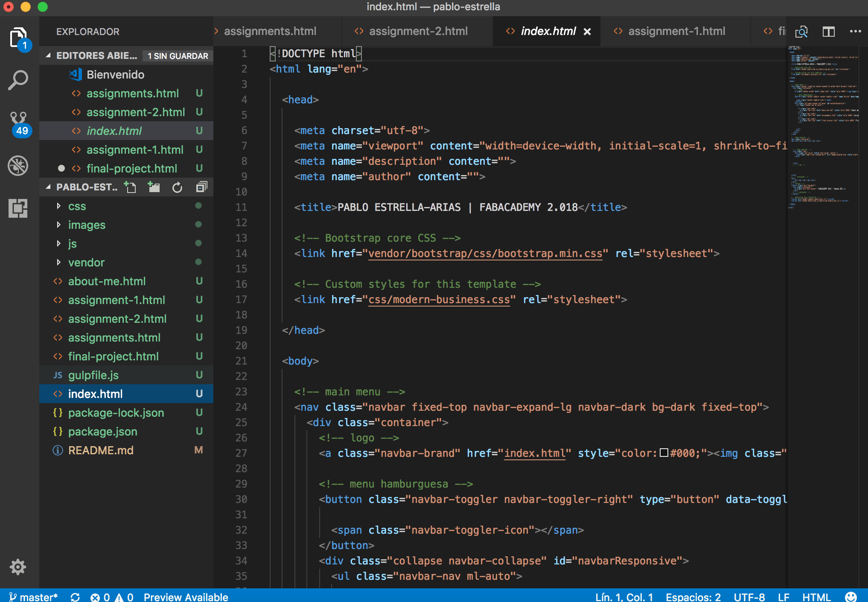Switch to the assignment-1.html tab
This screenshot has height=602, width=868.
click(676, 31)
